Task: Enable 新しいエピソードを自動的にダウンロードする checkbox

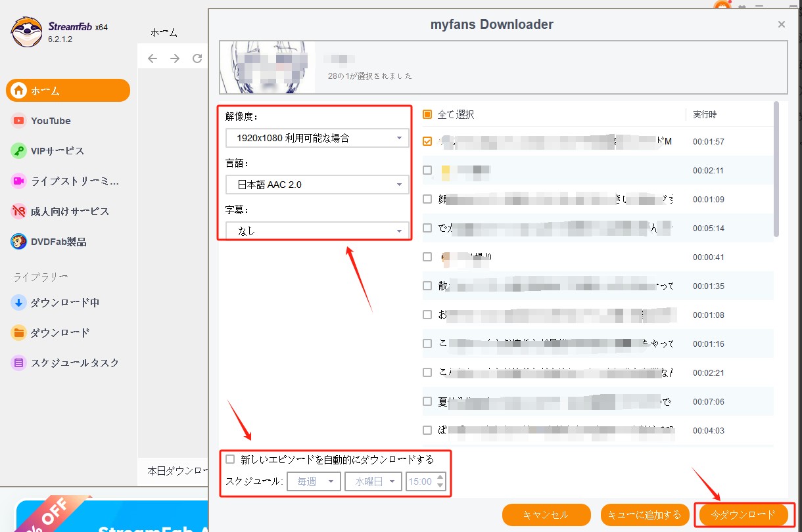Action: click(x=230, y=459)
